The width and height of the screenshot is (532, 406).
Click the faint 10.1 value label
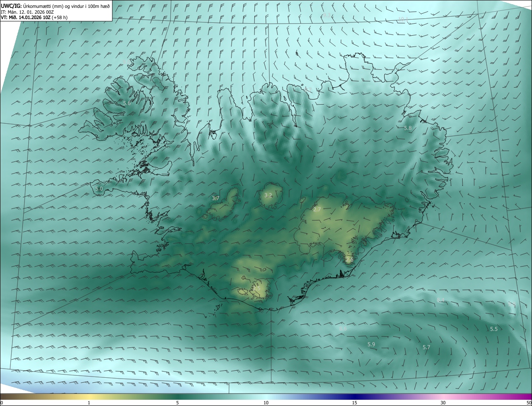point(403,19)
